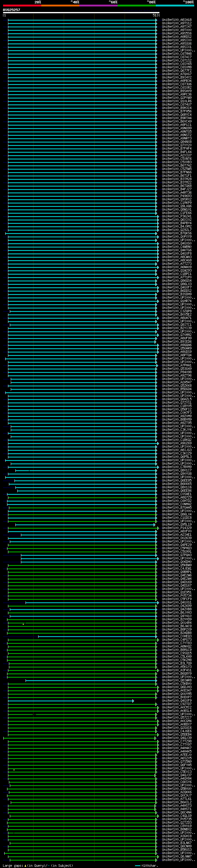
Task: Select hit UniRef100_P14329
Action: (x=177, y=528)
